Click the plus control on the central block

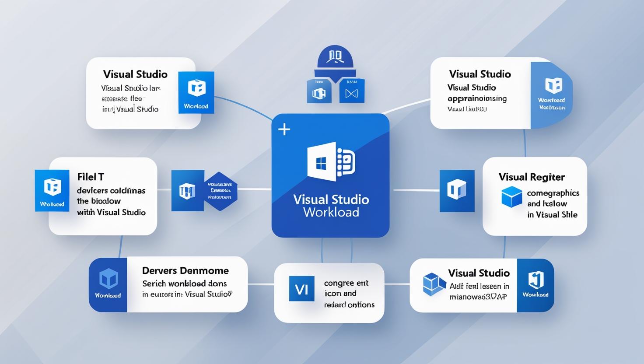[284, 129]
